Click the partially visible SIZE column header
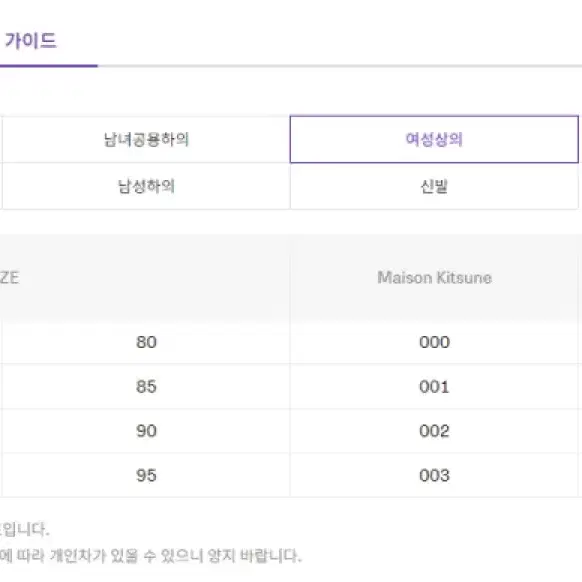Viewport: 582px width, 582px height. click(9, 278)
